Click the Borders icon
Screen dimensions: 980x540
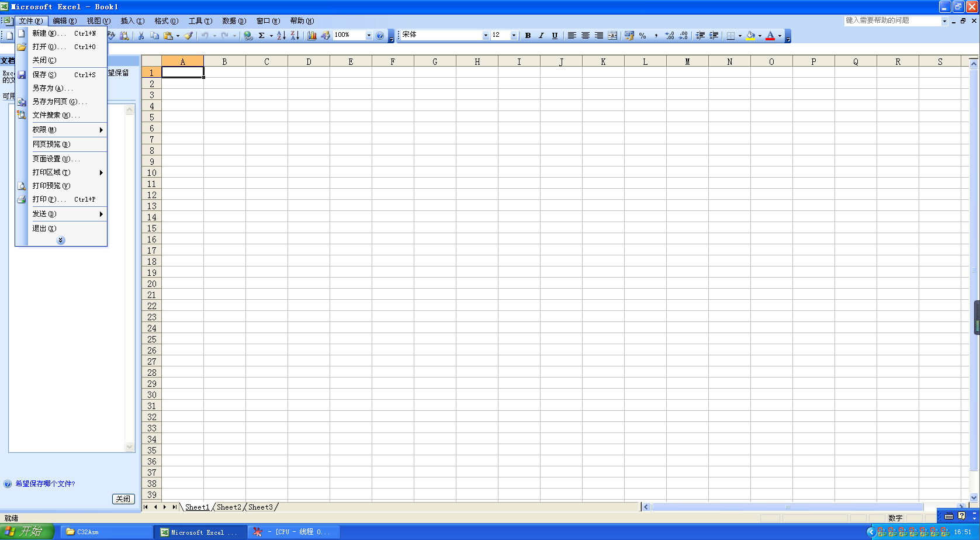730,36
